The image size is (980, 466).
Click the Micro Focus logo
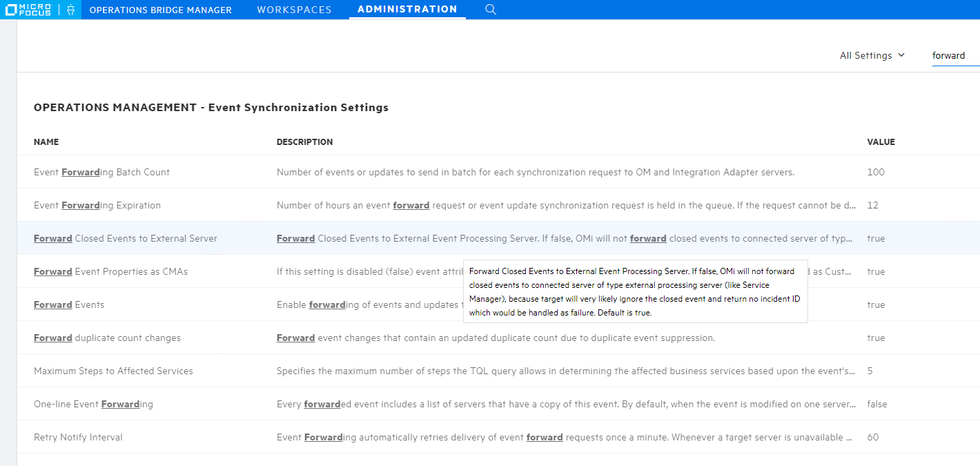pos(28,9)
